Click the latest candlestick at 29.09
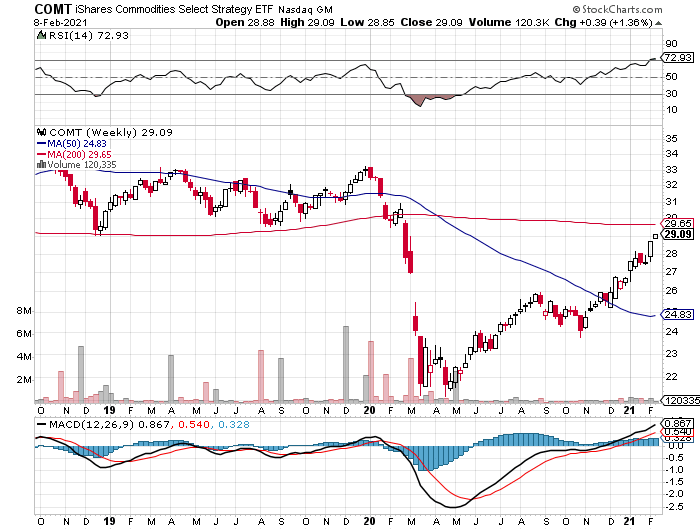Image resolution: width=700 pixels, height=530 pixels. coord(655,237)
